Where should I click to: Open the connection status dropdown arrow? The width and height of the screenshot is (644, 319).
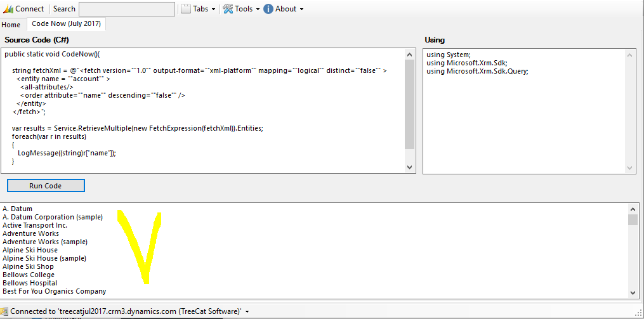pos(247,312)
